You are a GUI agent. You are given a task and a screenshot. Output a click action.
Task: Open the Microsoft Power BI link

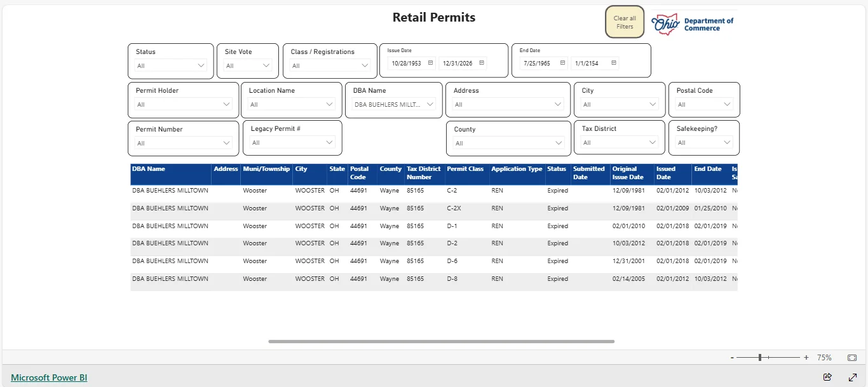point(49,377)
